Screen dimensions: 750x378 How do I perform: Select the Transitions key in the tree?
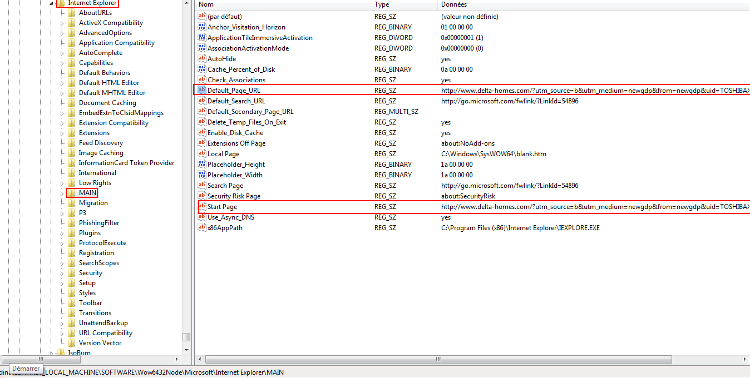pos(95,312)
